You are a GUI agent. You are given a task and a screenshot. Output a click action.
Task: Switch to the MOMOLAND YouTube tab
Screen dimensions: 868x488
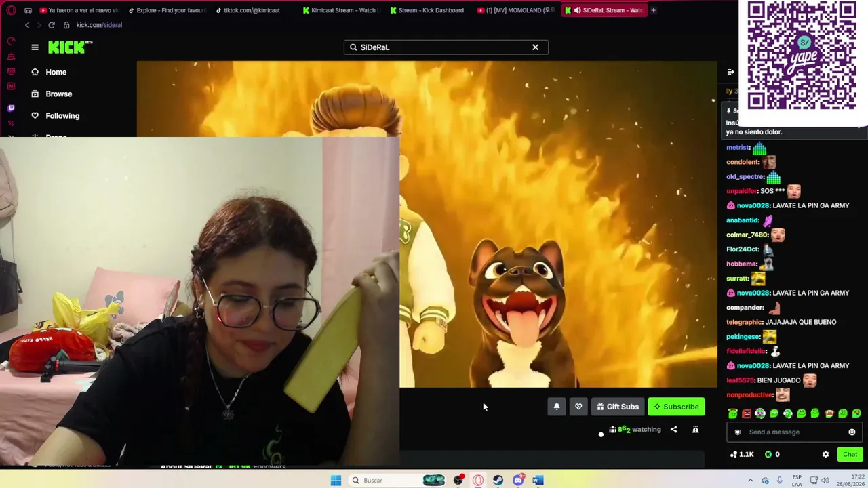click(x=515, y=10)
